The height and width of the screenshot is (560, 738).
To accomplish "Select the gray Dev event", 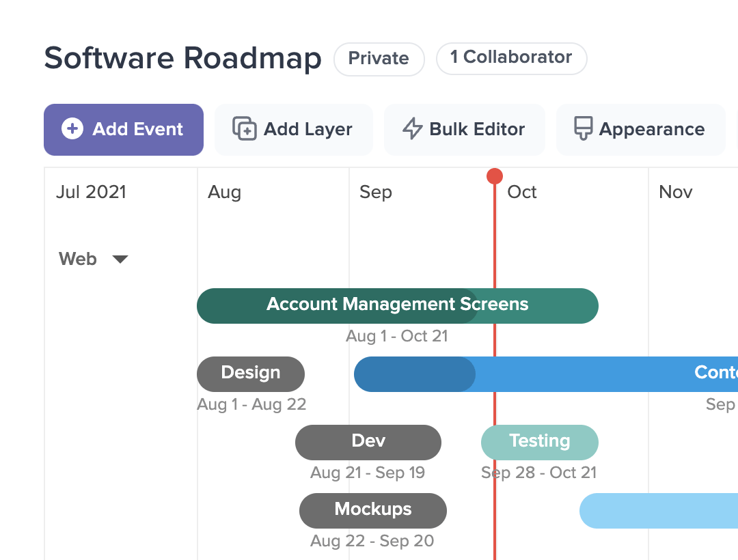I will click(368, 442).
